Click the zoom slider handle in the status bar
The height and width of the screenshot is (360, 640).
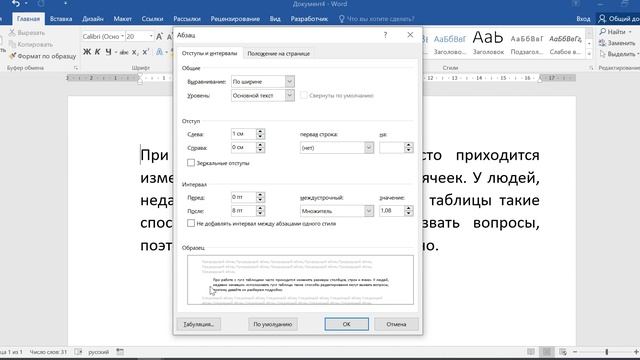(x=607, y=352)
